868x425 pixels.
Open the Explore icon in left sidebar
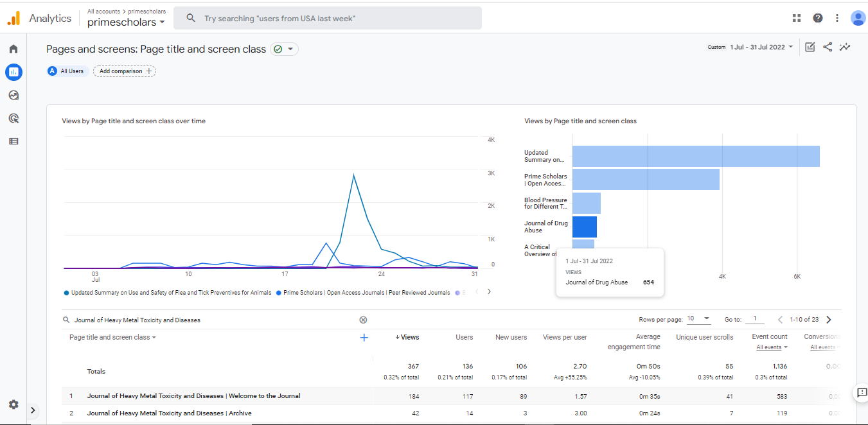point(13,95)
